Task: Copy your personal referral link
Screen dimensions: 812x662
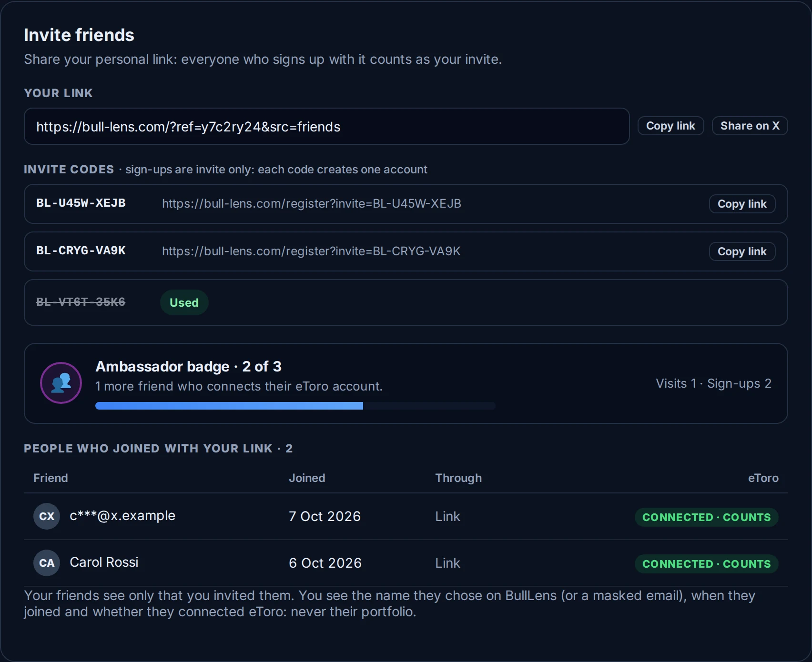Action: pos(670,126)
